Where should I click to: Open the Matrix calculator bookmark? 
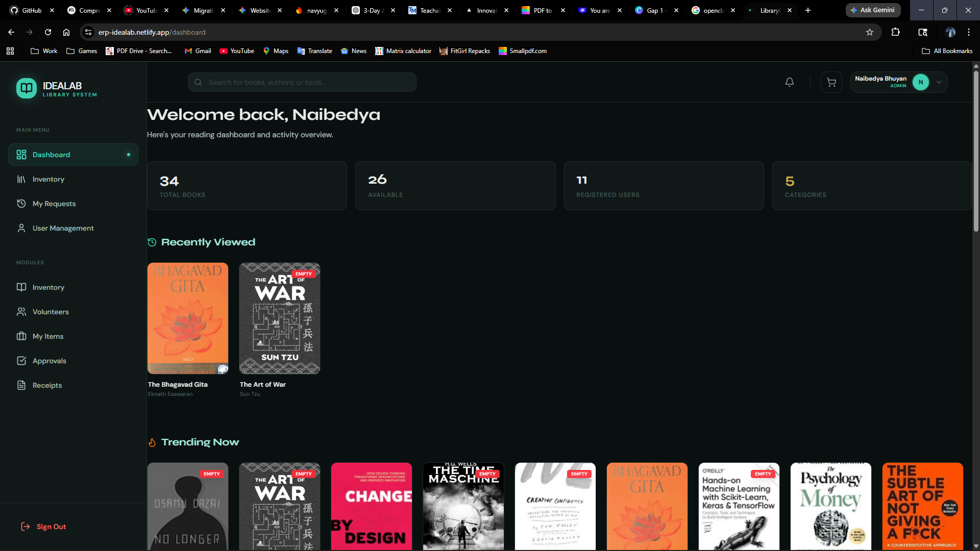(403, 51)
